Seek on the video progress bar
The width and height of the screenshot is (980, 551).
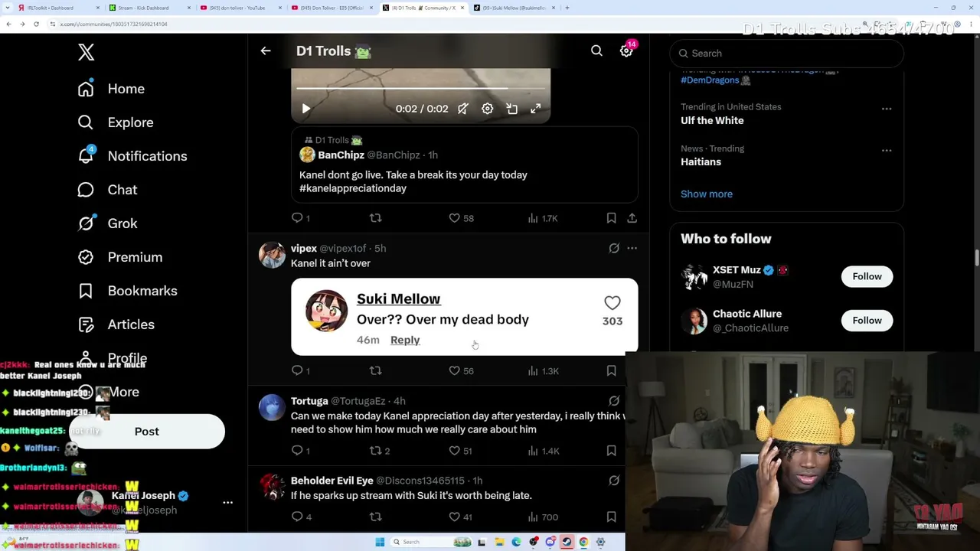(x=420, y=89)
